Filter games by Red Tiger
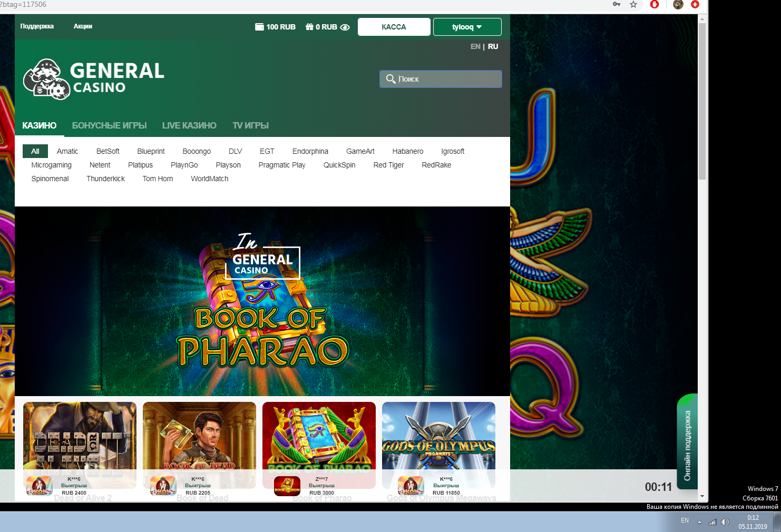 (x=389, y=165)
